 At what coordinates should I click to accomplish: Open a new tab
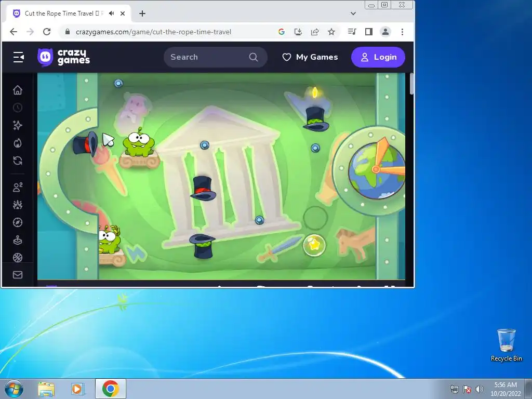pos(142,13)
